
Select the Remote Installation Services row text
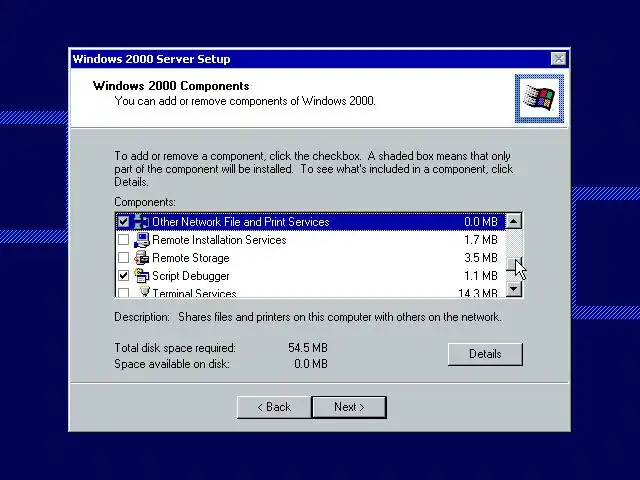pyautogui.click(x=219, y=240)
